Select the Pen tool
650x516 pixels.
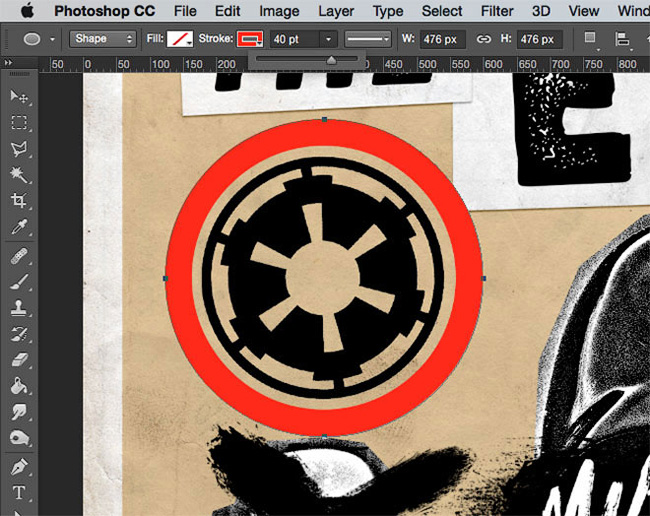click(19, 467)
